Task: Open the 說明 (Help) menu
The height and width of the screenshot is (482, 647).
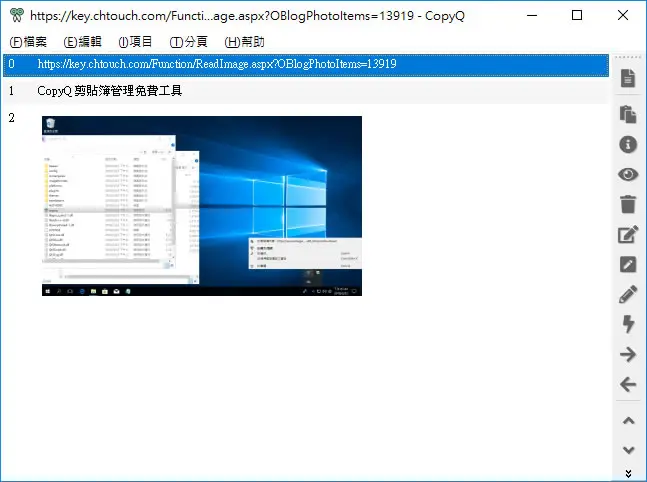Action: 244,42
